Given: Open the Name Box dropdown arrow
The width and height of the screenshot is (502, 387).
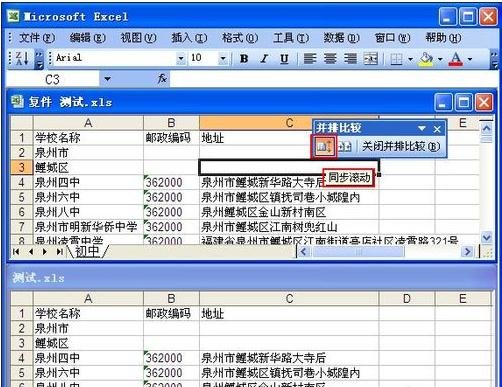Looking at the screenshot, I should [107, 79].
